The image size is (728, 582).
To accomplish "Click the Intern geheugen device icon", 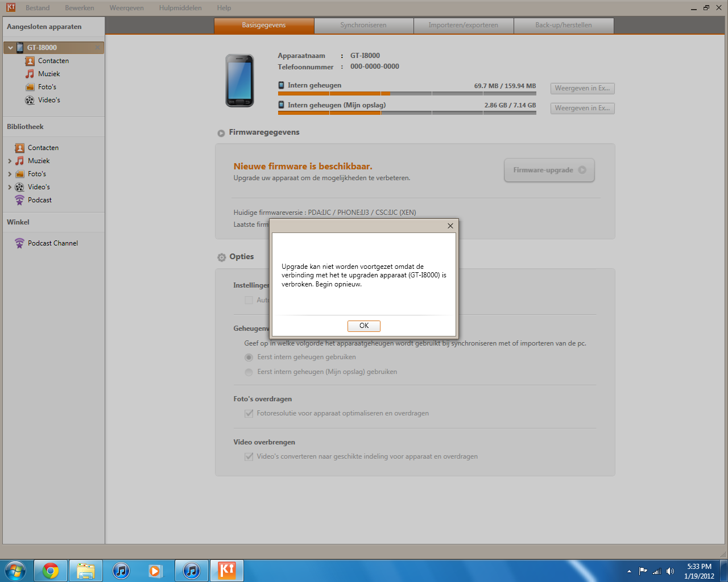I will pyautogui.click(x=281, y=85).
